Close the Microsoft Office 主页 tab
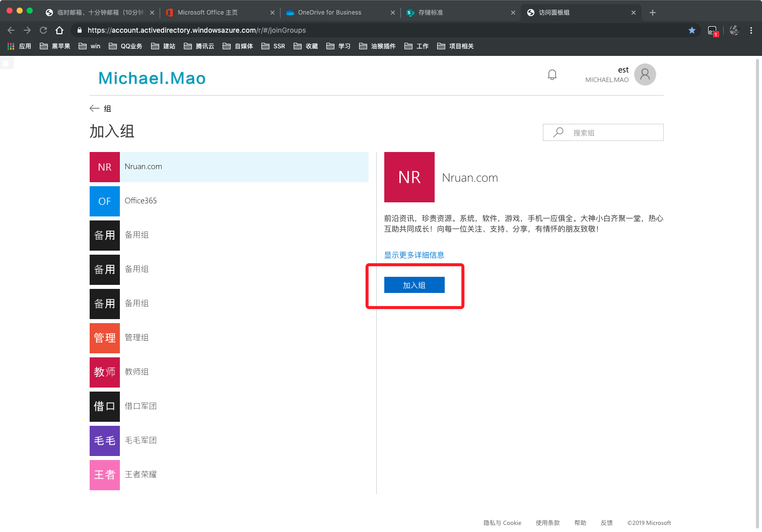Viewport: 762px width, 532px height. (272, 13)
